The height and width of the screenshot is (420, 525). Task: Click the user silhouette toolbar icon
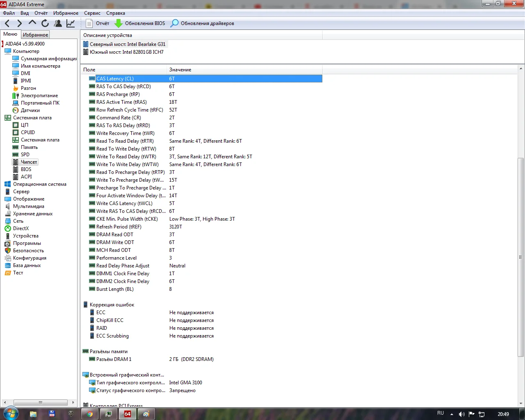[58, 23]
